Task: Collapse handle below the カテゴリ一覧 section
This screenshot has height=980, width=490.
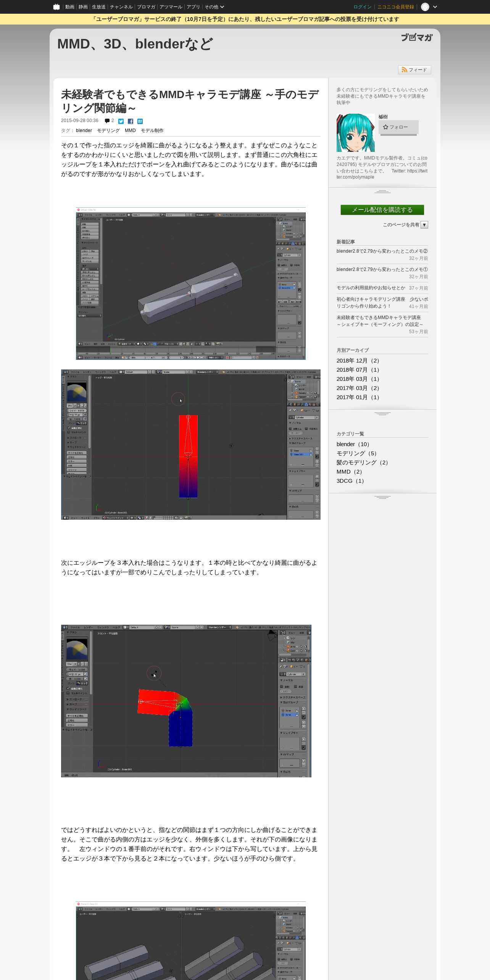Action: (382, 497)
